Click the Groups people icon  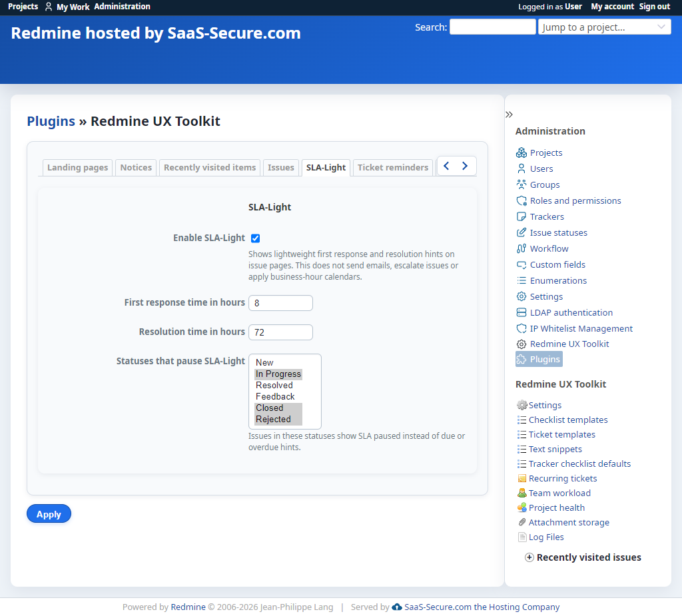tap(521, 184)
